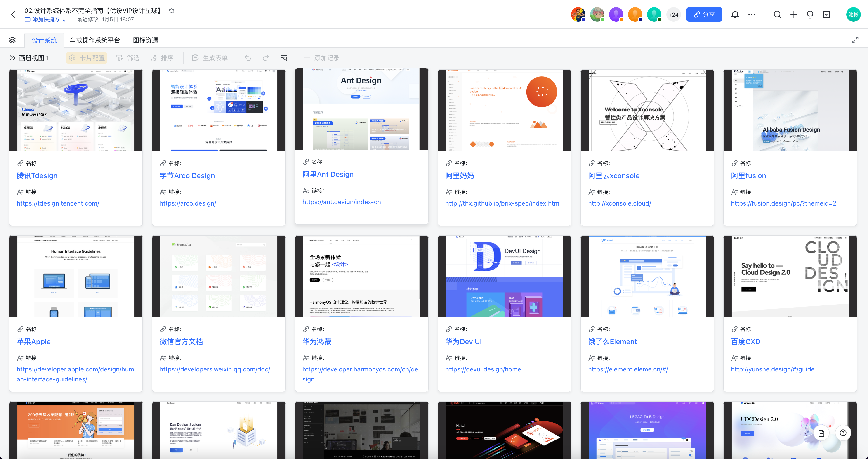The image size is (868, 459).
Task: Open thx.github.io brix-spec link
Action: click(x=503, y=203)
